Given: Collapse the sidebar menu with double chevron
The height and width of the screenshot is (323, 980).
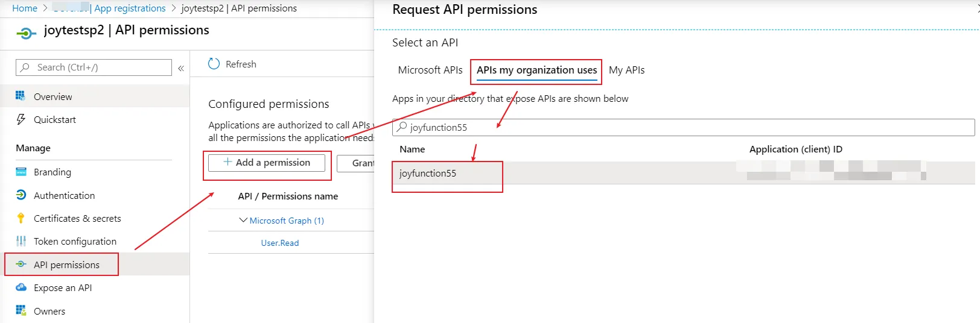Looking at the screenshot, I should tap(181, 68).
